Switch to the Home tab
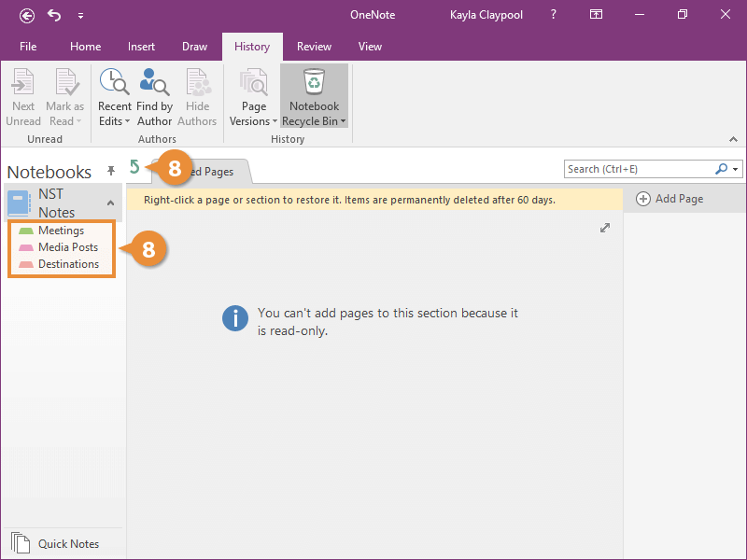The width and height of the screenshot is (747, 560). click(x=85, y=47)
